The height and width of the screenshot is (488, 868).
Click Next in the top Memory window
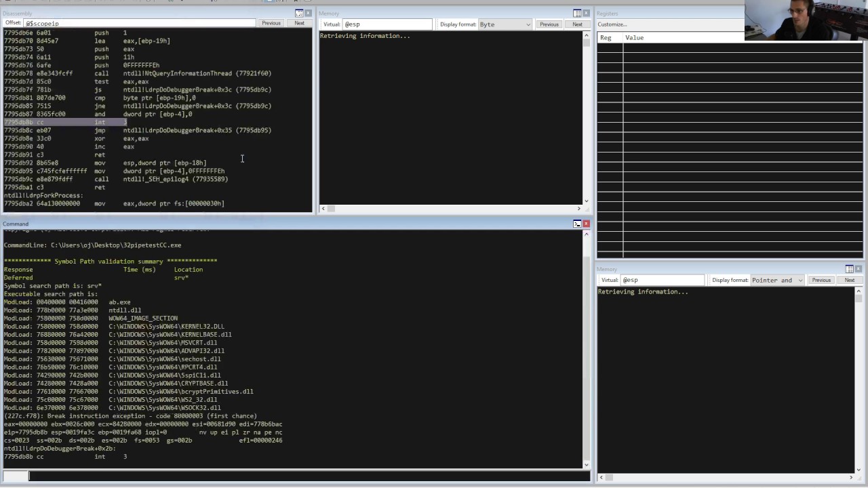click(x=577, y=24)
